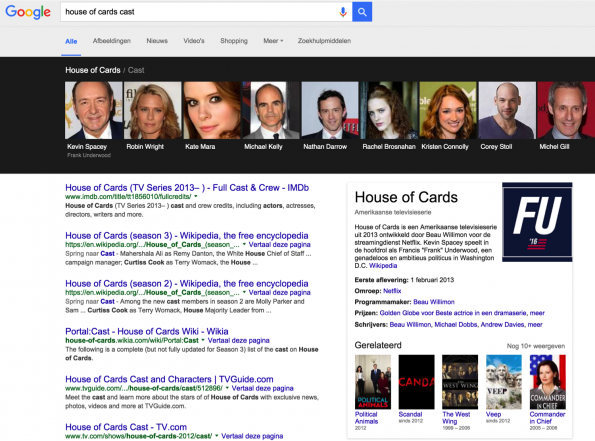Open Rachel Brosnahan cast photo
This screenshot has width=595, height=441.
tap(389, 110)
